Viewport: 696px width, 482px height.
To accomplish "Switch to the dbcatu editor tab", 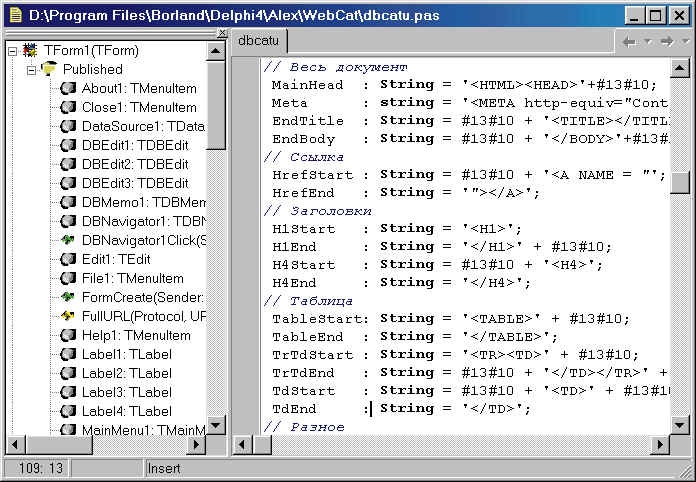I will [x=259, y=41].
